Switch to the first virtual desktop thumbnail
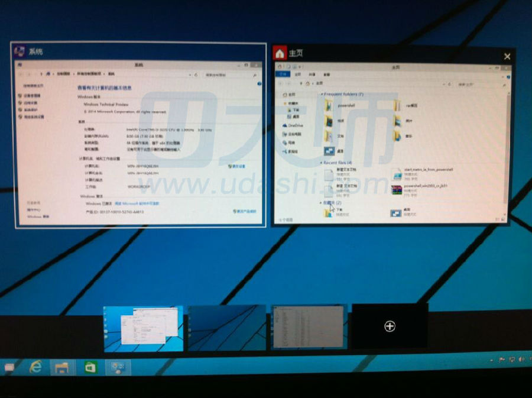 coord(144,328)
